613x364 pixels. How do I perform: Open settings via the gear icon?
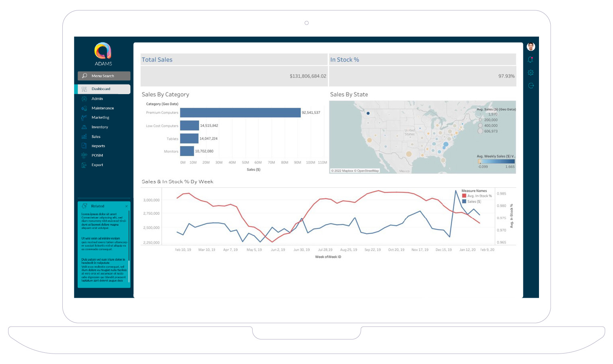pyautogui.click(x=531, y=73)
